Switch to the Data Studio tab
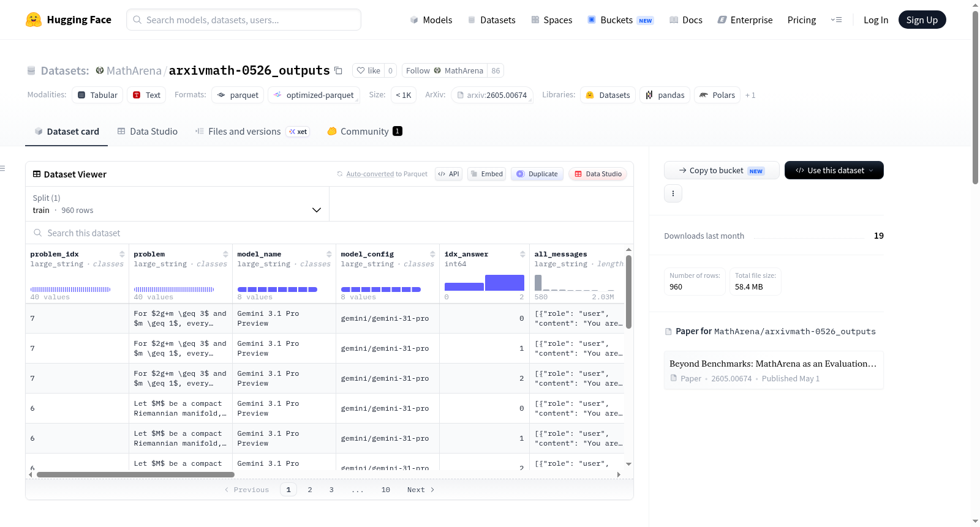This screenshot has width=980, height=527. pos(148,131)
